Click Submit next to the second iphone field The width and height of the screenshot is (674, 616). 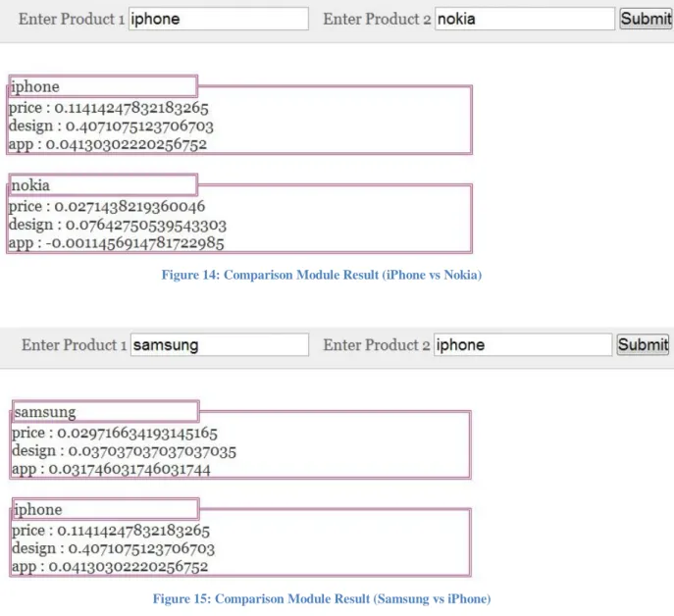pyautogui.click(x=643, y=344)
